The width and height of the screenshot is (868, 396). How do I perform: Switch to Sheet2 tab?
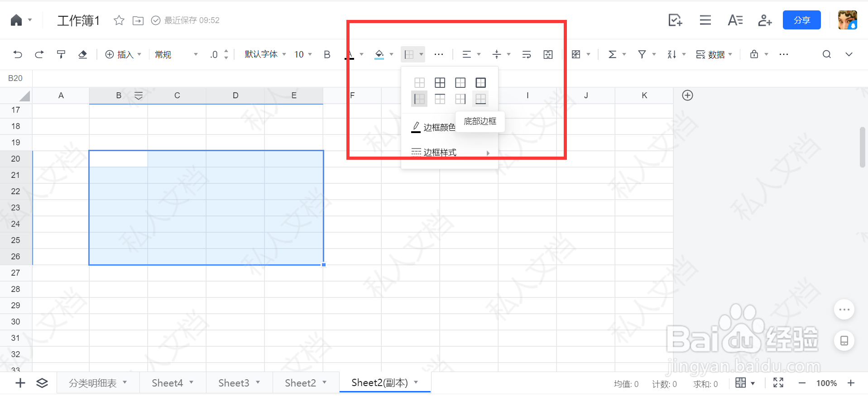click(306, 383)
